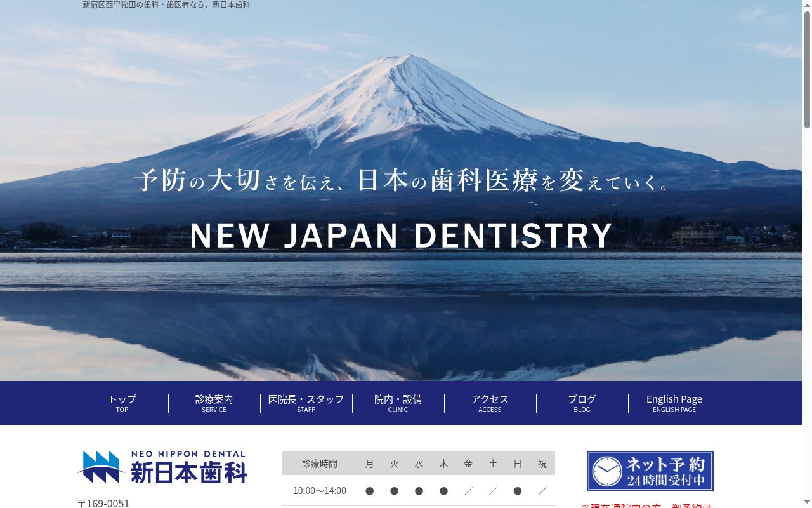The width and height of the screenshot is (812, 508).
Task: Click the 〒169-0051 postal code text
Action: (x=103, y=503)
